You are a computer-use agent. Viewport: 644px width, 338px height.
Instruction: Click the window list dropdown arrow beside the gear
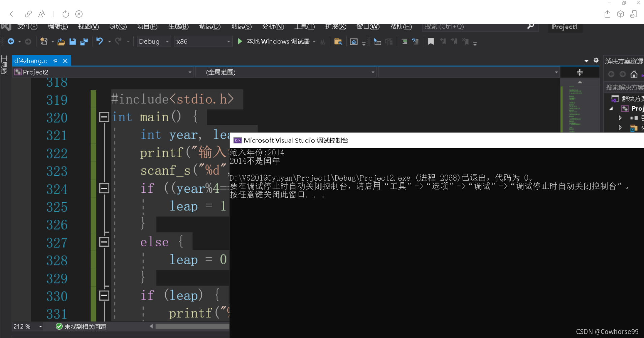click(x=586, y=61)
